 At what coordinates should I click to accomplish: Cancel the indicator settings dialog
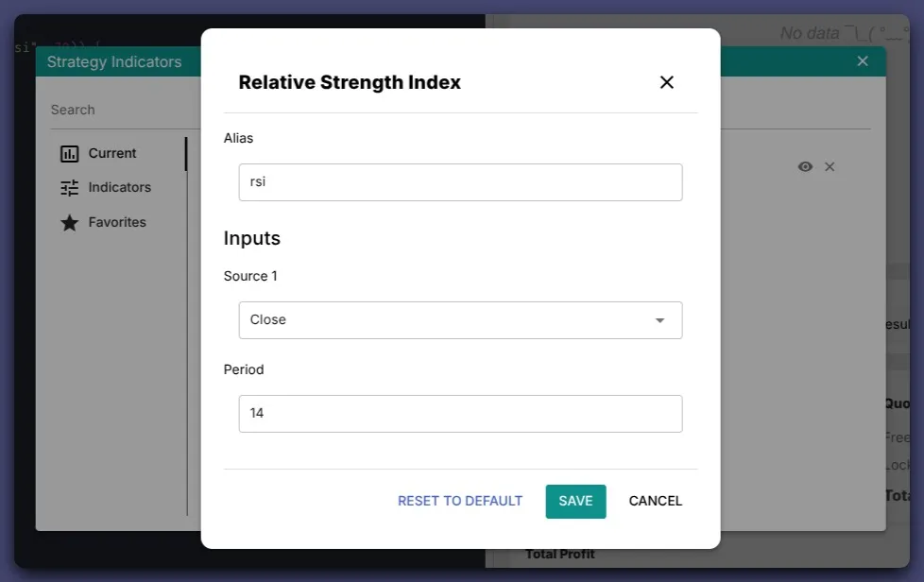[x=655, y=501]
